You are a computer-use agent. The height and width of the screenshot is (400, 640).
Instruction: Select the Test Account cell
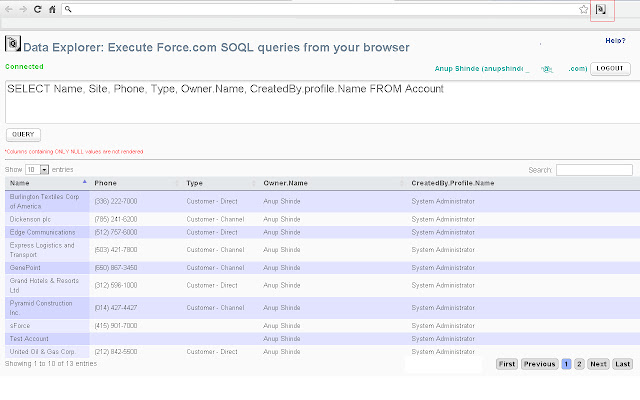[x=47, y=339]
